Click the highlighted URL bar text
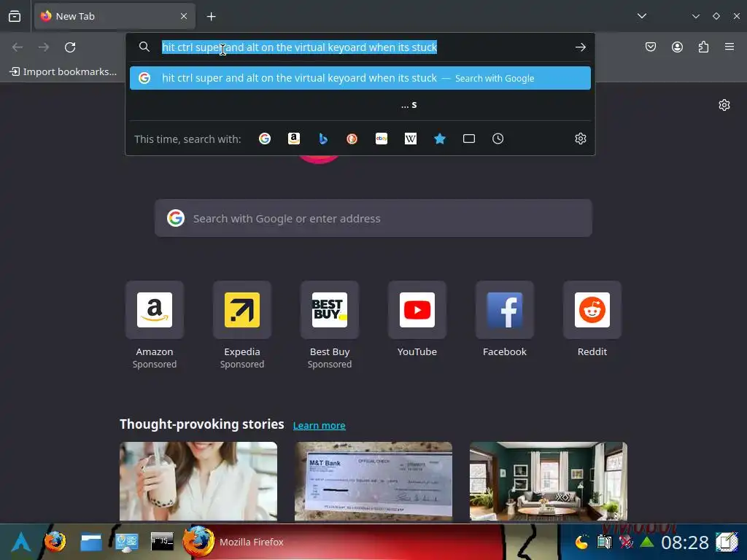747x560 pixels. point(299,47)
